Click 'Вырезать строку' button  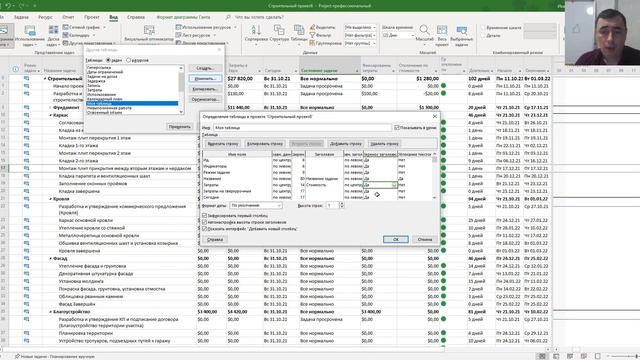pyautogui.click(x=223, y=144)
